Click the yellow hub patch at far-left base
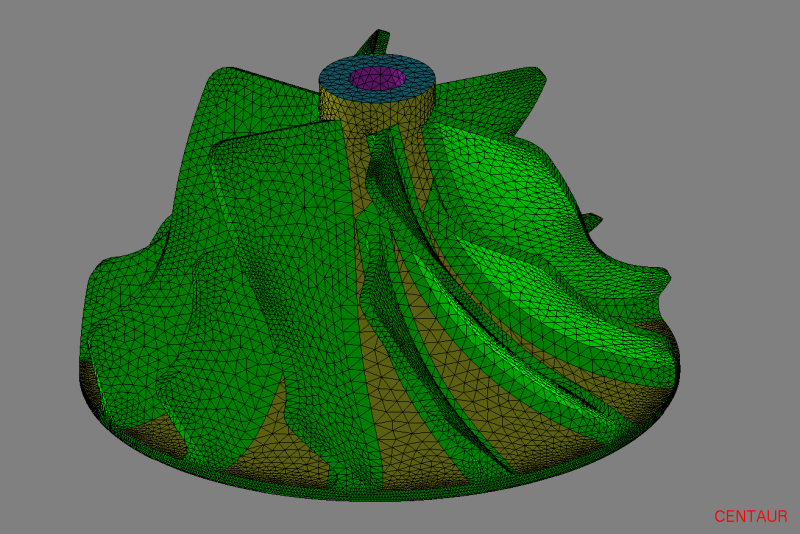This screenshot has width=800, height=534. point(92,385)
